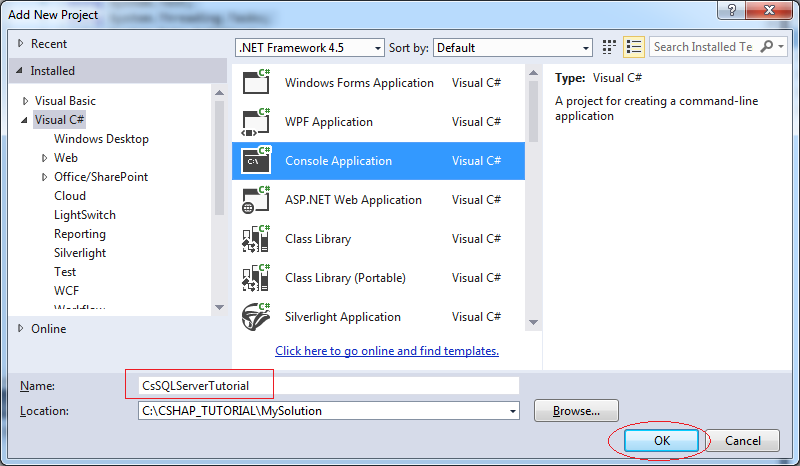Image resolution: width=800 pixels, height=466 pixels.
Task: Click the category tree scrollbar thumb
Action: tap(219, 158)
